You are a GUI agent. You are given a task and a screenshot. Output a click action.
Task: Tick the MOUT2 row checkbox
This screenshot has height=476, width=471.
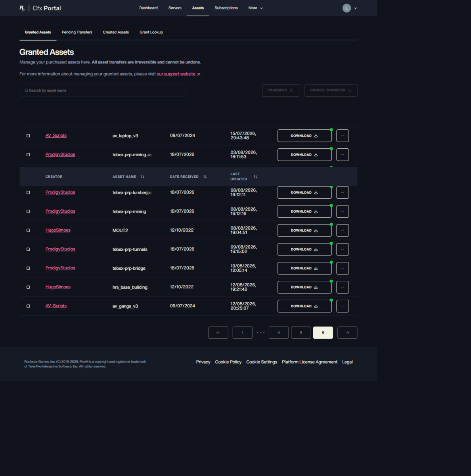28,230
